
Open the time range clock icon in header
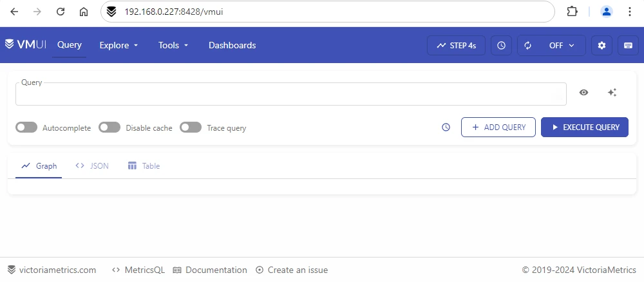click(x=502, y=45)
